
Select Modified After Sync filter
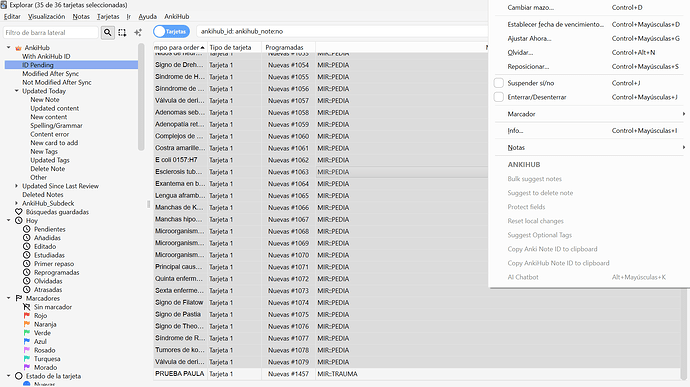coord(51,74)
